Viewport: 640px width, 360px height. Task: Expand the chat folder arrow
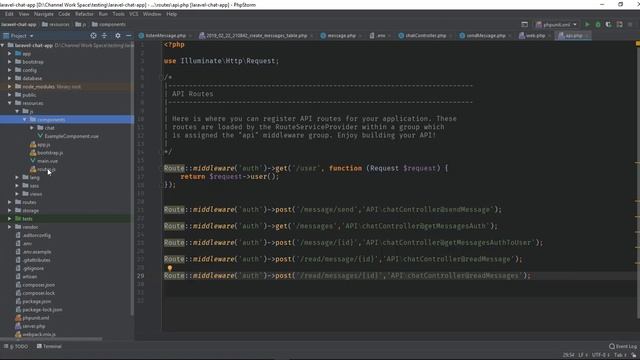32,128
